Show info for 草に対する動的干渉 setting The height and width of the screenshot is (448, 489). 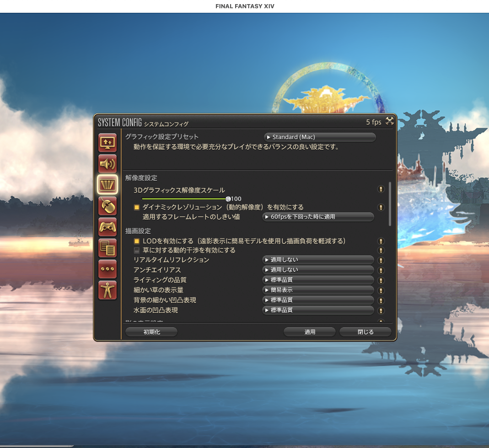pos(381,250)
